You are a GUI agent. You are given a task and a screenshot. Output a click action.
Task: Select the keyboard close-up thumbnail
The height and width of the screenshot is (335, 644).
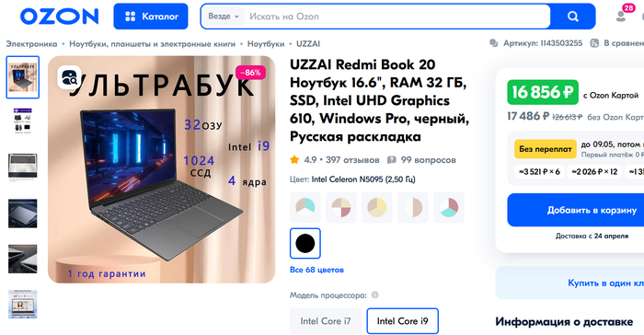[x=23, y=167]
